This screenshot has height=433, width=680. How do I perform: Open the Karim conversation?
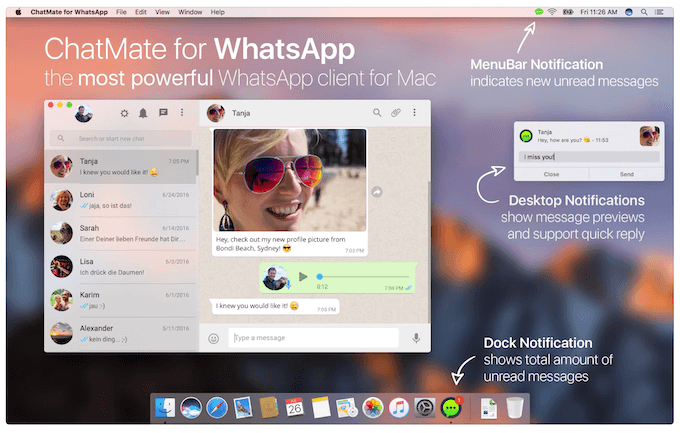(x=121, y=300)
